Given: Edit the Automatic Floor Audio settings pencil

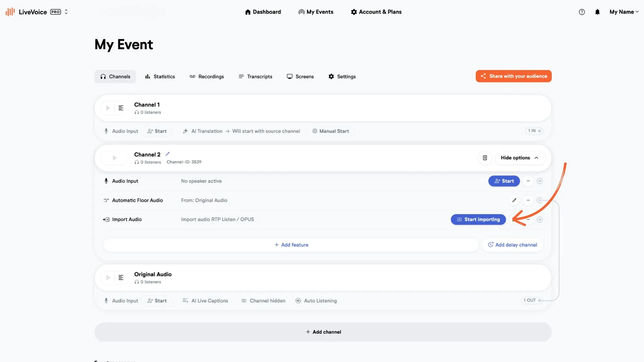Looking at the screenshot, I should pos(514,200).
